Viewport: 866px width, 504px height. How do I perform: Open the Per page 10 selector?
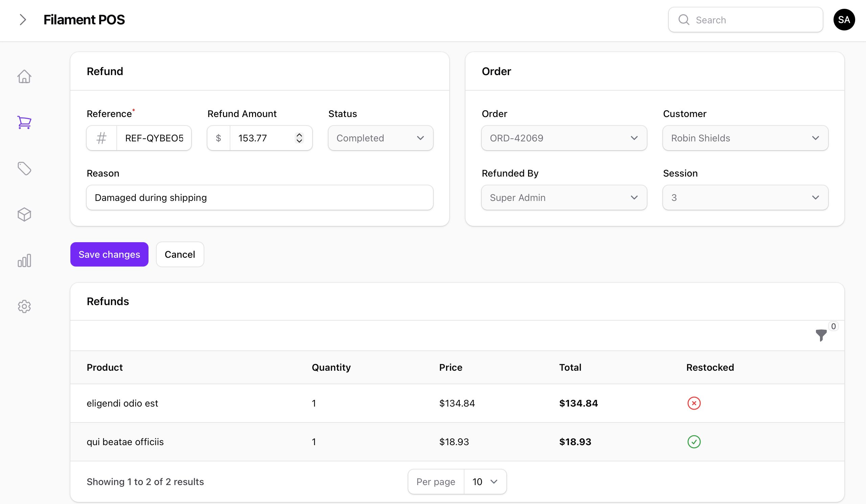click(x=484, y=482)
